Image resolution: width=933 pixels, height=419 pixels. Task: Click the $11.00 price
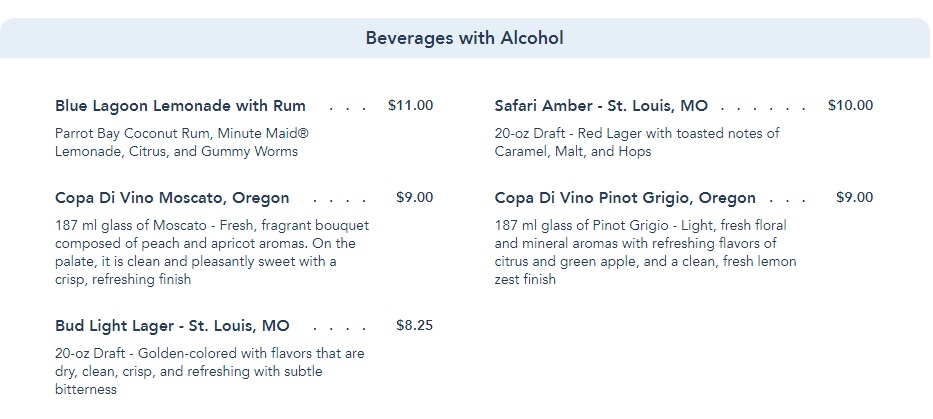coord(410,105)
